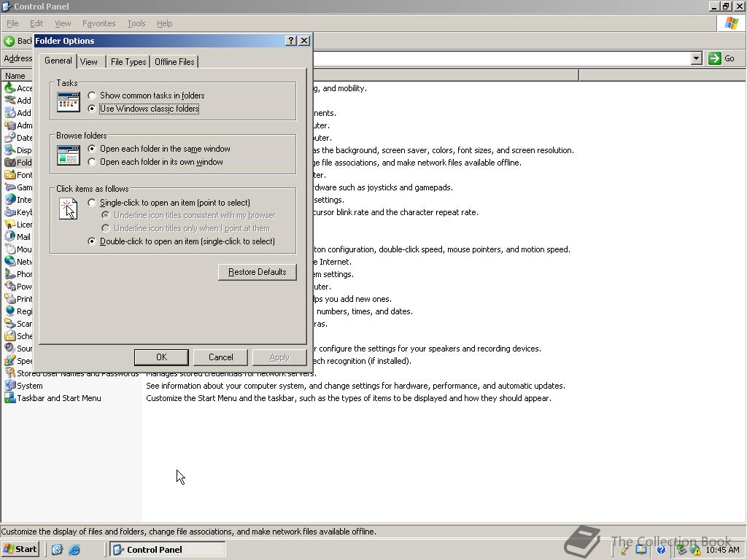This screenshot has height=560, width=747.
Task: Open the Date and Time icon
Action: (10, 138)
